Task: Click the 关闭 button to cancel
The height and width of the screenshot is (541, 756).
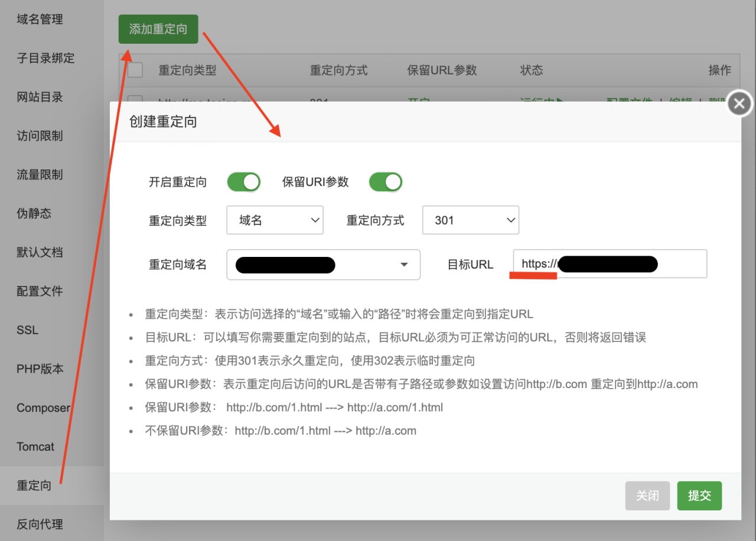Action: pos(647,496)
